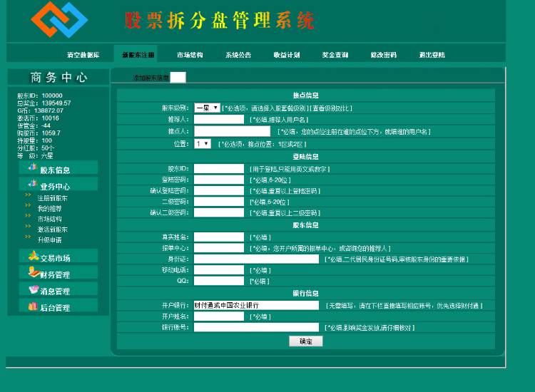The width and height of the screenshot is (535, 392).
Task: Expand the 交易市场 sidebar section
Action: (58, 256)
